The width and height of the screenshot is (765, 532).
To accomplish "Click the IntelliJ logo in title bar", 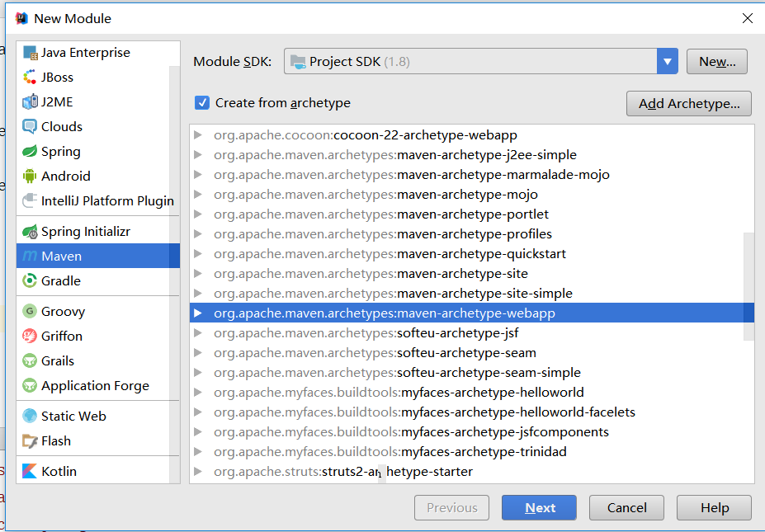I will coord(21,18).
